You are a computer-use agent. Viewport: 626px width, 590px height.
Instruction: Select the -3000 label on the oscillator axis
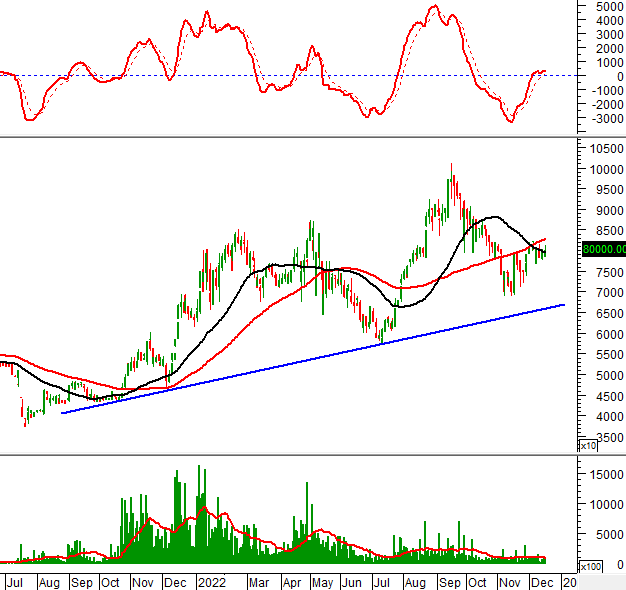pos(602,118)
